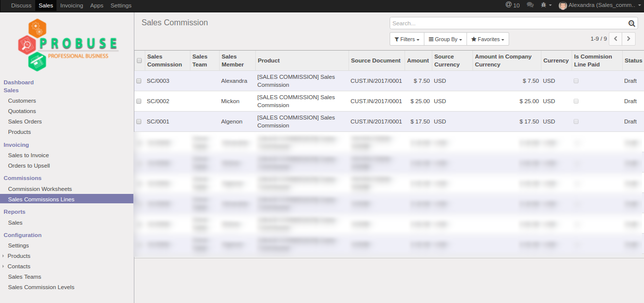Go to the previous page arrow

[615, 39]
